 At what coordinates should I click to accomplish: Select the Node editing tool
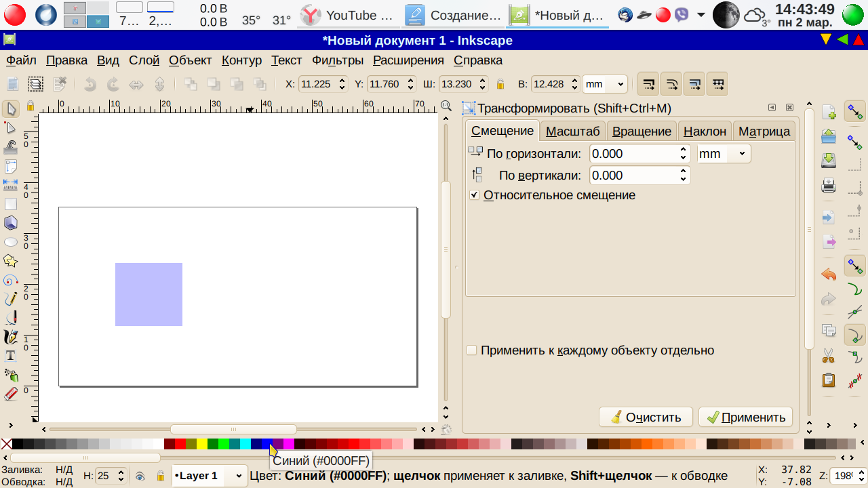[x=10, y=127]
